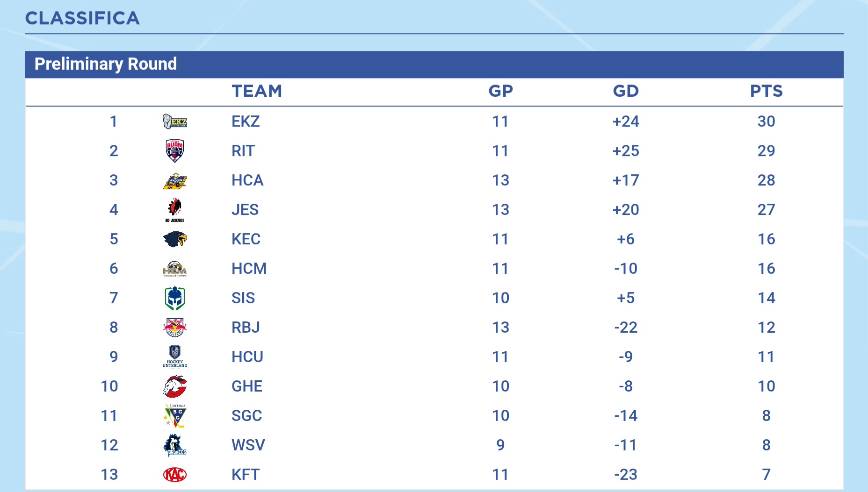Image resolution: width=868 pixels, height=492 pixels.
Task: Click the RIT Buam shield logo
Action: tap(175, 150)
